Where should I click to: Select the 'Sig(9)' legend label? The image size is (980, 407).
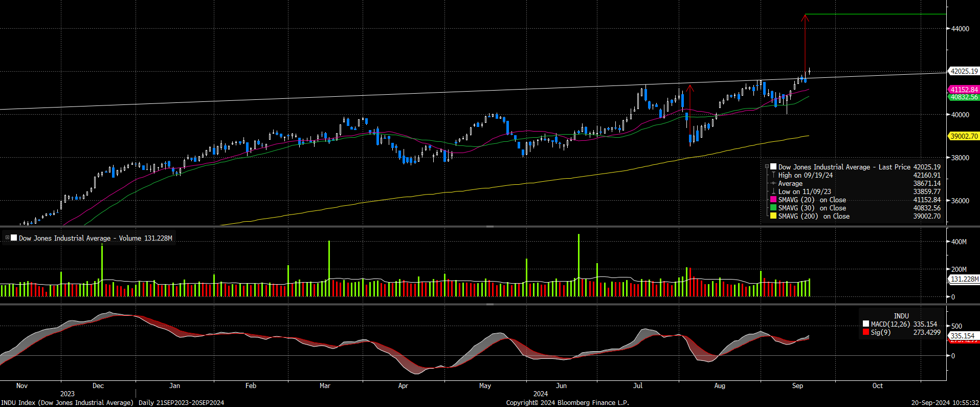click(881, 332)
